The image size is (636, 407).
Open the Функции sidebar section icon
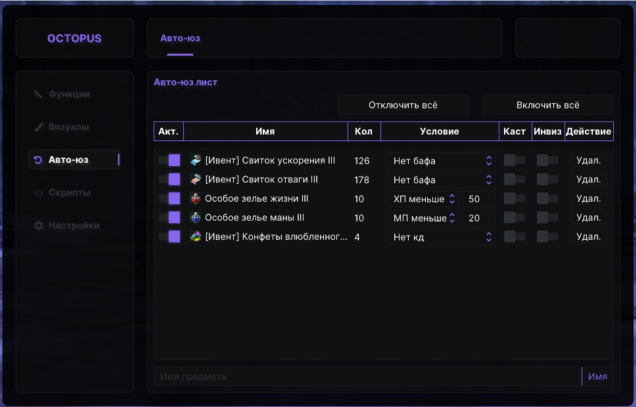pos(38,94)
